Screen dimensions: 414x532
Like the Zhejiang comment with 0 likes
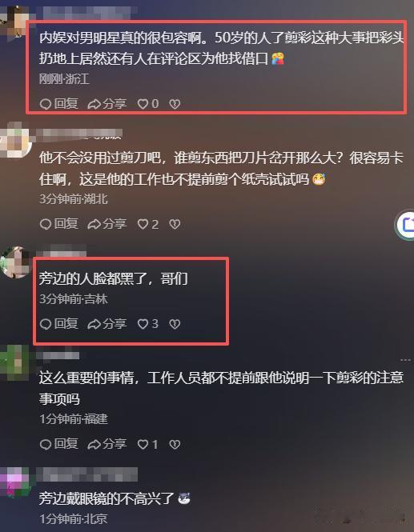coord(147,103)
